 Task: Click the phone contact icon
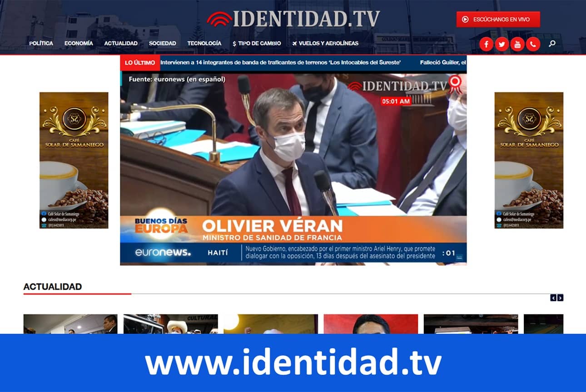[x=533, y=44]
